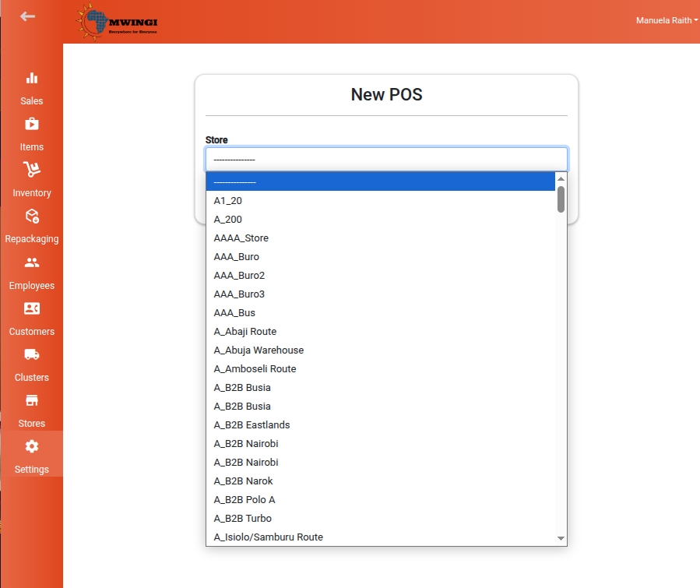
Task: Choose store A_B2B Turbo
Action: click(x=380, y=519)
